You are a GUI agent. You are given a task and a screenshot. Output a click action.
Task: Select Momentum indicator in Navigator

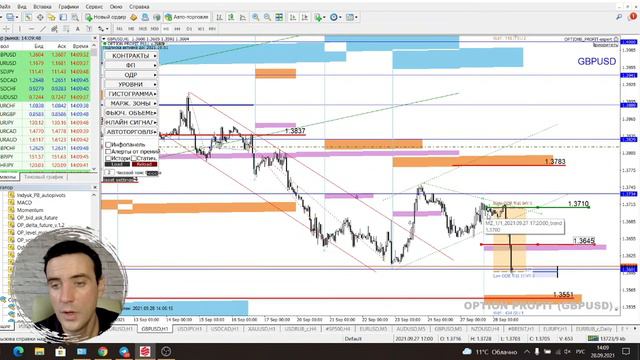29,210
